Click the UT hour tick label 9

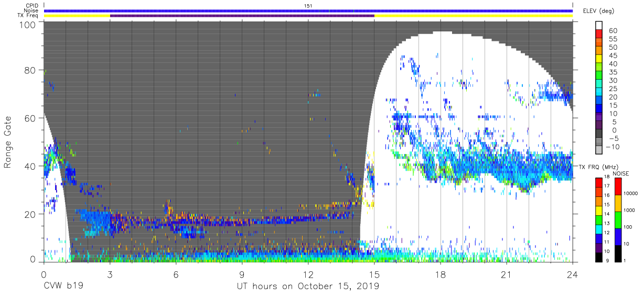click(242, 274)
